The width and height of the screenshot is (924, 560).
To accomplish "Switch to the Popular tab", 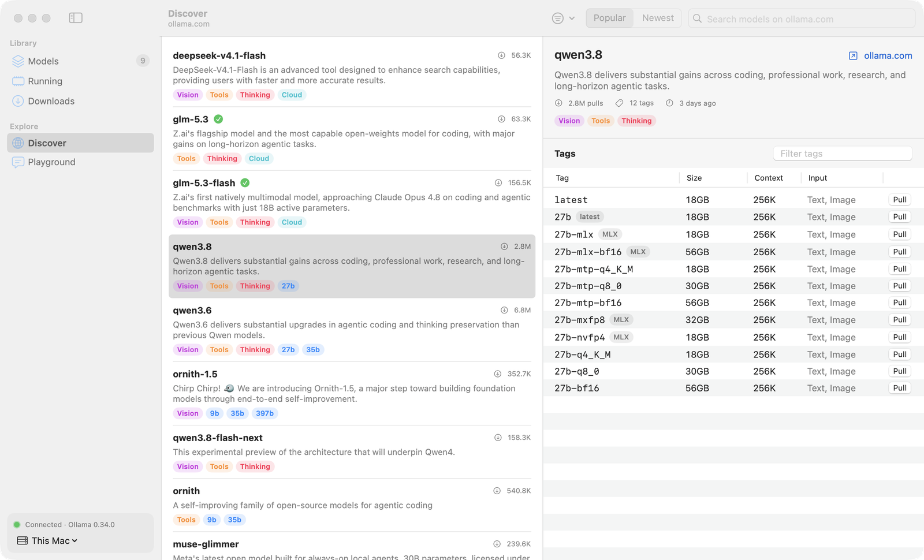I will click(x=609, y=18).
